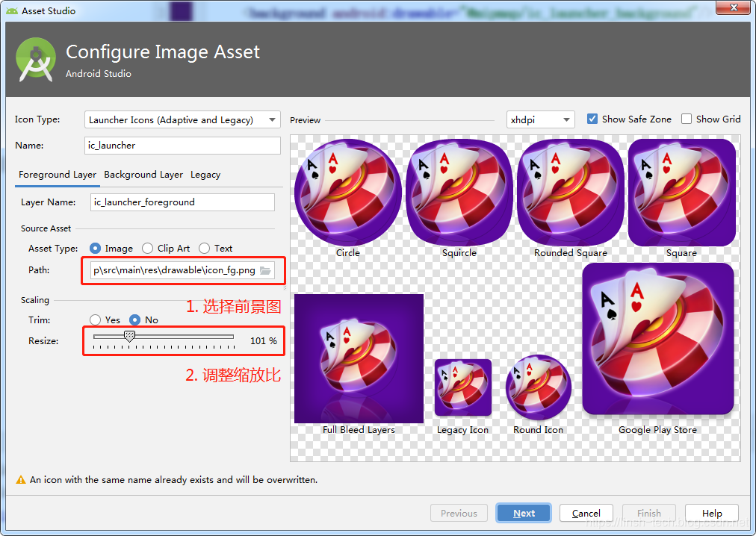Click the disabled Finish button

[x=649, y=514]
